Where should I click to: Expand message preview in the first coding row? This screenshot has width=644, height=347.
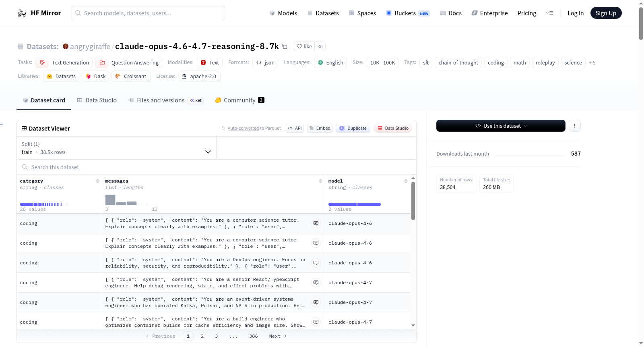[316, 223]
